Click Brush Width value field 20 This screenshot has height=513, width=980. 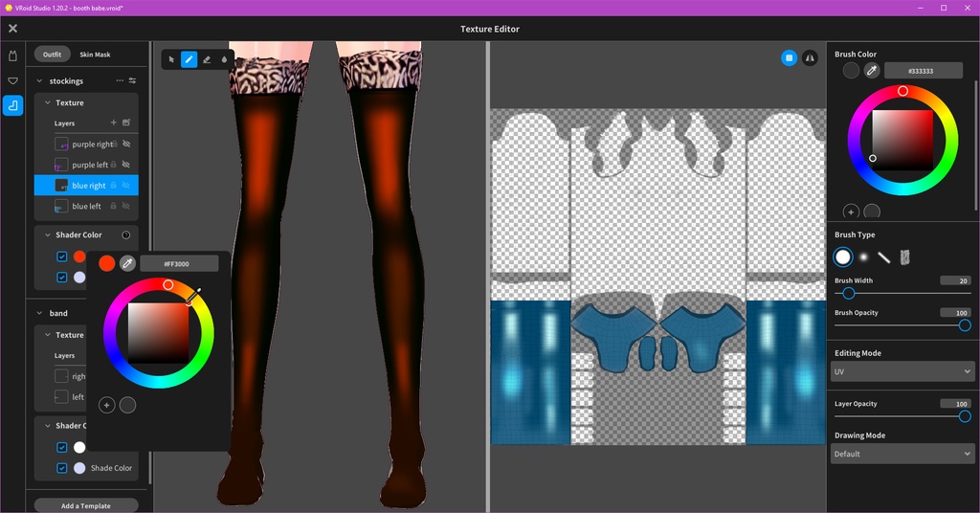click(956, 280)
